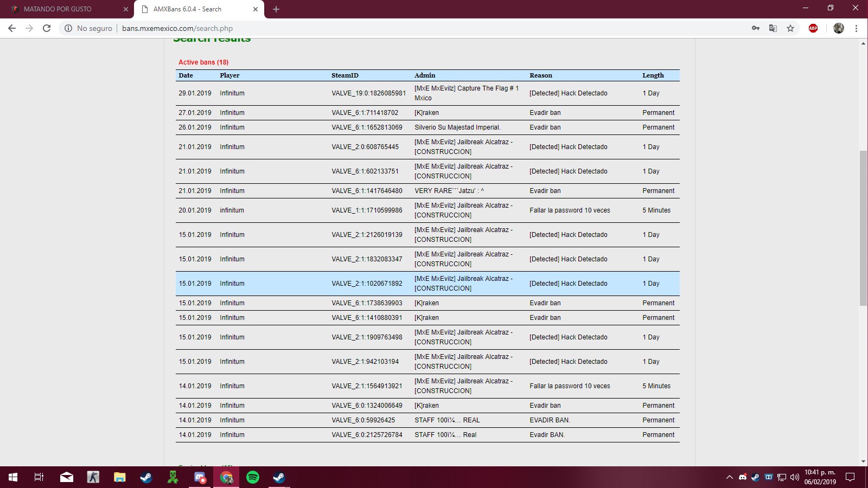Image resolution: width=868 pixels, height=488 pixels.
Task: Click admin STAFF 100ï¼... Real for VALVE_6:0:2125726784
Action: coord(445,435)
